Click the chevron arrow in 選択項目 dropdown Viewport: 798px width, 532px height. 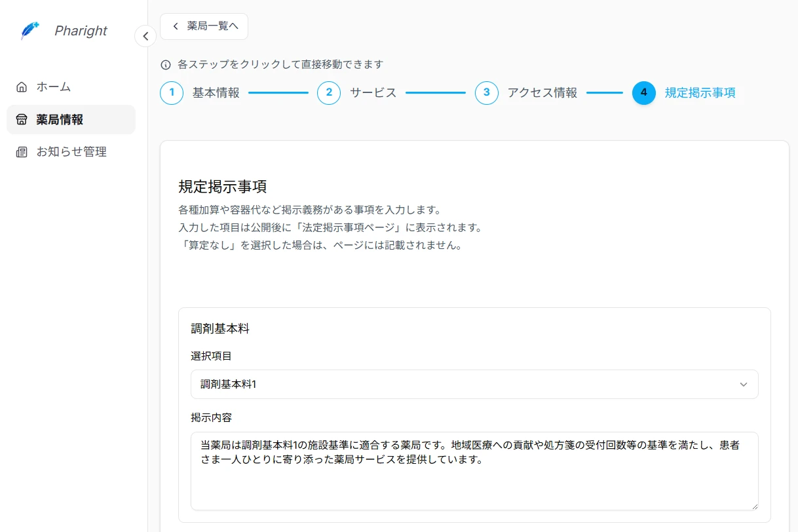pyautogui.click(x=743, y=385)
